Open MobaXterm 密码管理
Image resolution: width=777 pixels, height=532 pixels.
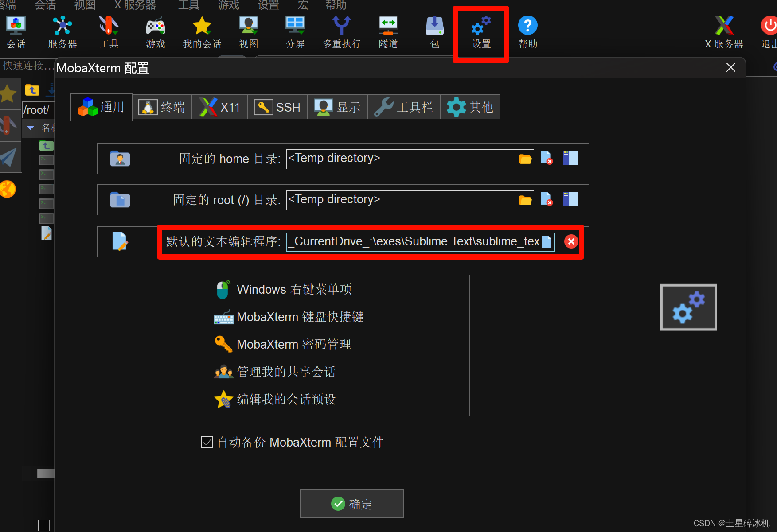click(283, 344)
